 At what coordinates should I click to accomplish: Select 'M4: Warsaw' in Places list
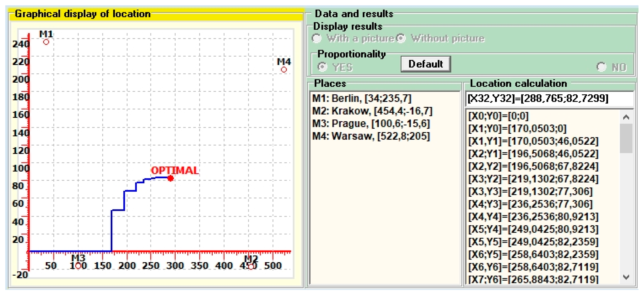point(371,136)
